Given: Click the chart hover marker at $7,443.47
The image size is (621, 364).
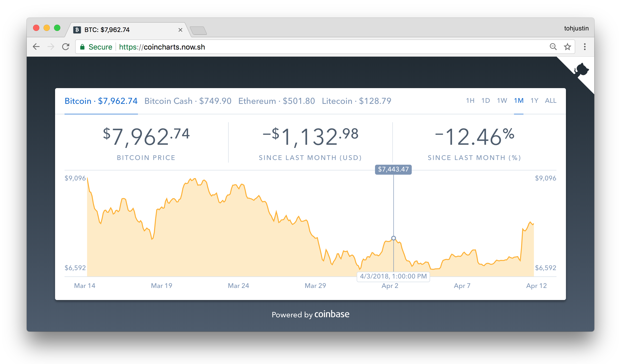Looking at the screenshot, I should click(x=393, y=238).
